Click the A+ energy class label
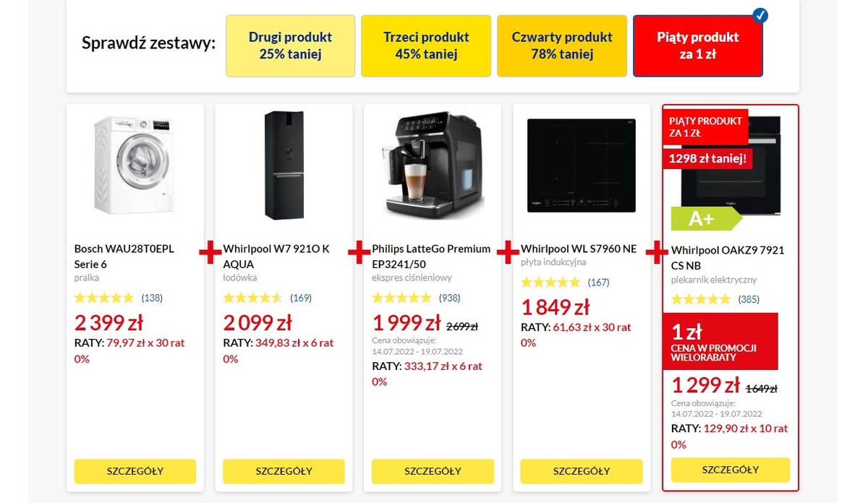Screen dimensions: 868x503 pyautogui.click(x=702, y=218)
